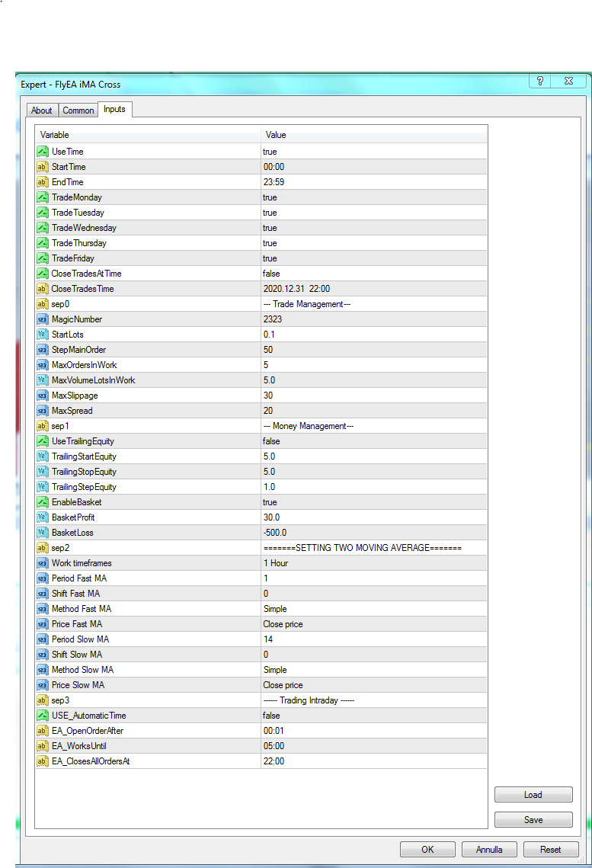
Task: Click the Period Fast MA icon
Action: coord(43,578)
